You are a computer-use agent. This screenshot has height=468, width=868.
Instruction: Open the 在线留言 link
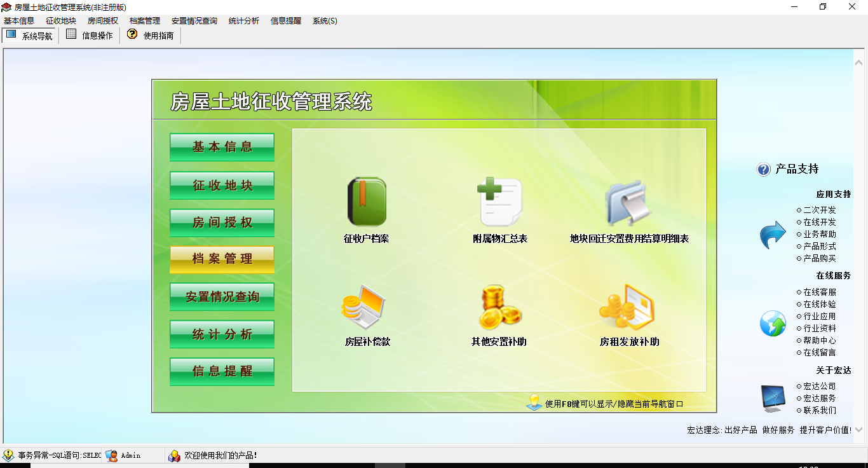click(x=820, y=352)
